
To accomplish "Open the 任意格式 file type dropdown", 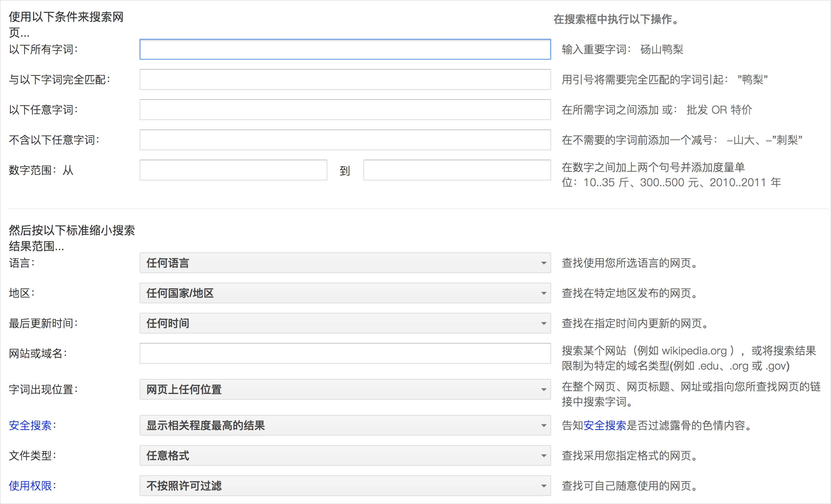I will tap(345, 455).
